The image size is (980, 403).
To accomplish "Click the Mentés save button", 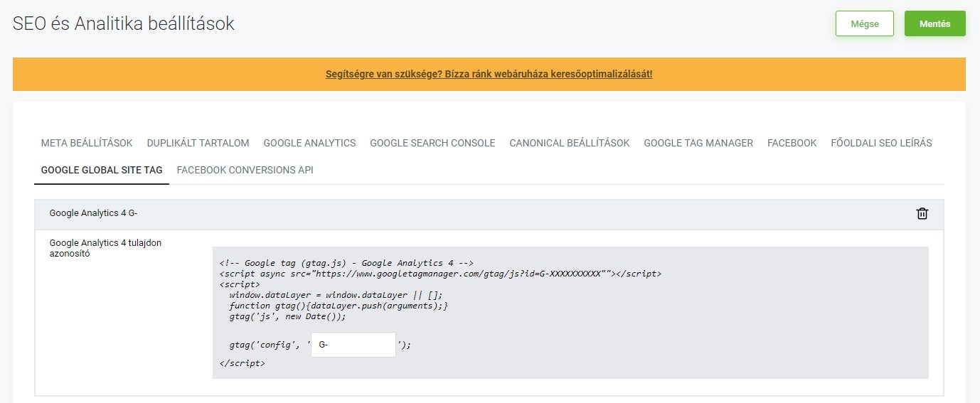I will click(934, 23).
